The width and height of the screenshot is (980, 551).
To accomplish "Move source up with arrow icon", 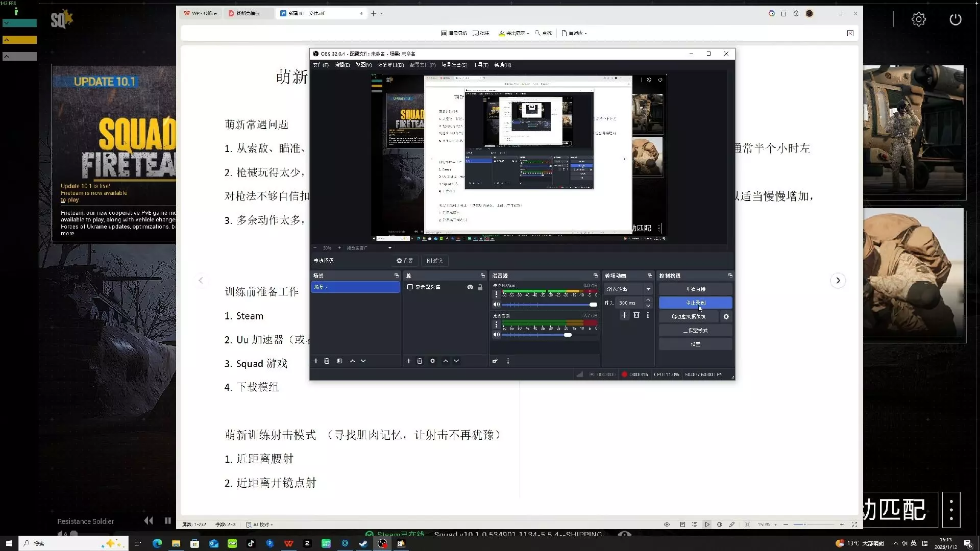I will click(x=446, y=361).
